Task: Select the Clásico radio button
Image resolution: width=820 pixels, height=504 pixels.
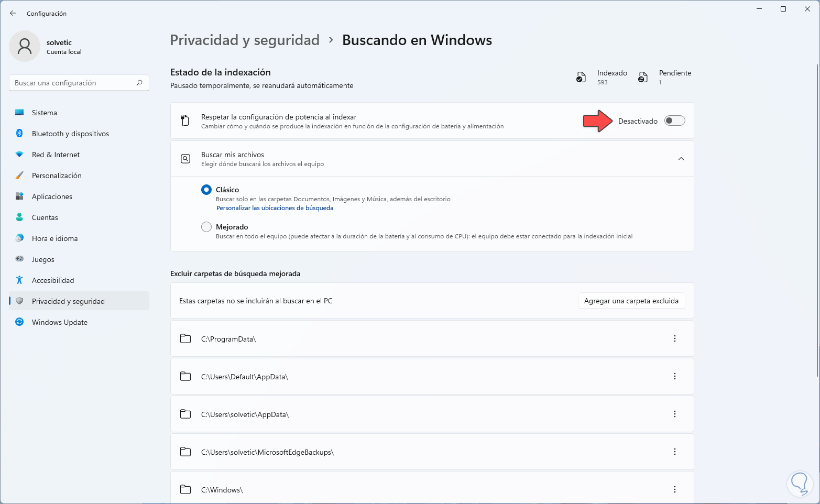Action: click(206, 190)
